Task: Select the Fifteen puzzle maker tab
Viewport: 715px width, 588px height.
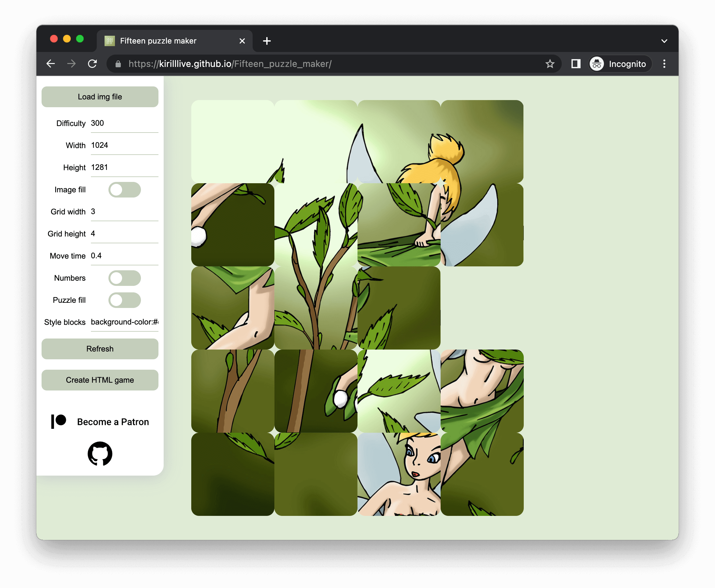Action: point(158,41)
